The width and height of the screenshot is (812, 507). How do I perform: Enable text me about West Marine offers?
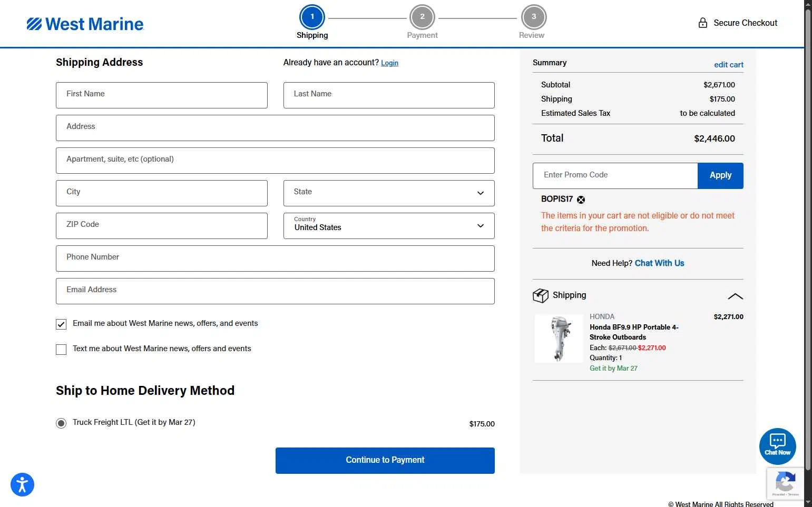tap(61, 350)
